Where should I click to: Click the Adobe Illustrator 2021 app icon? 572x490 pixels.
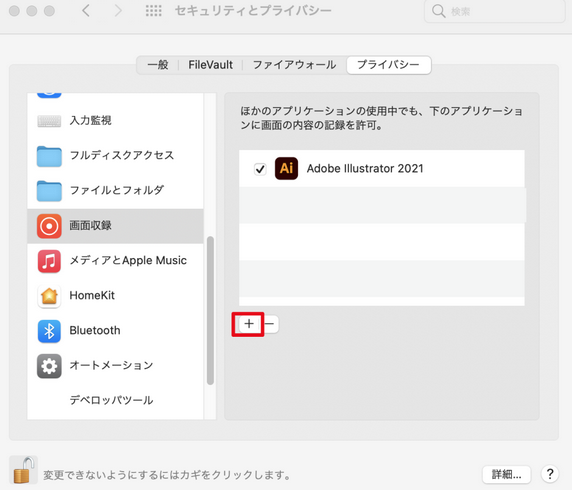click(286, 169)
